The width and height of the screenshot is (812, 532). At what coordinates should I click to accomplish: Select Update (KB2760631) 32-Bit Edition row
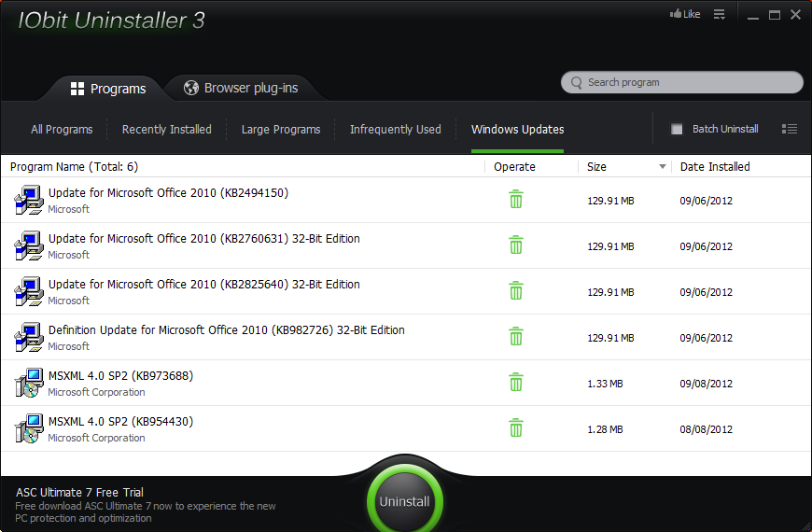tap(406, 245)
